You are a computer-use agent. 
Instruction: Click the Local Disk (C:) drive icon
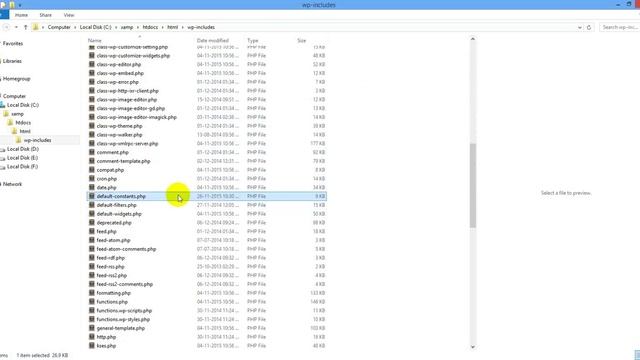point(2,105)
